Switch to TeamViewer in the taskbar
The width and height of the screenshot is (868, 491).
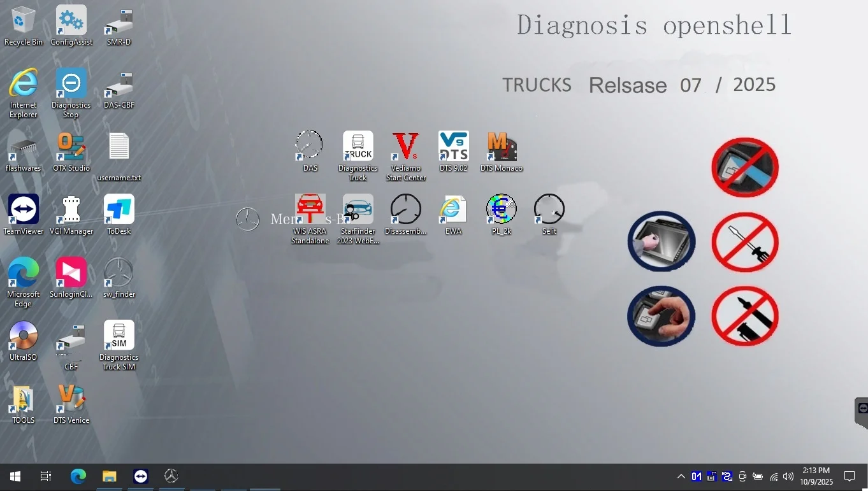[141, 476]
